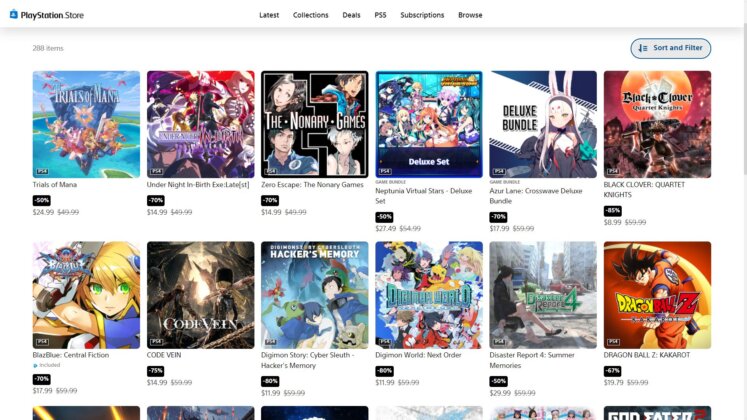The image size is (747, 420).
Task: Open the Trials of Mana cover thumbnail
Action: click(86, 124)
